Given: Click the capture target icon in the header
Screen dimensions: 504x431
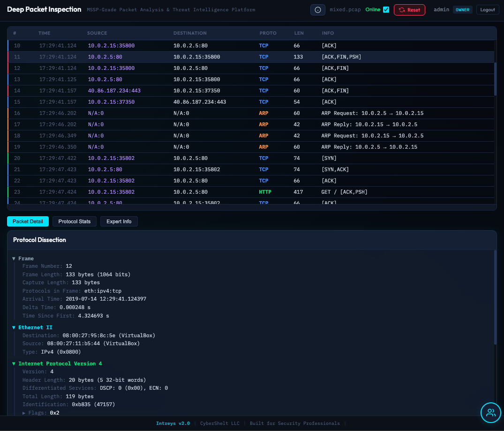Looking at the screenshot, I should pyautogui.click(x=318, y=9).
